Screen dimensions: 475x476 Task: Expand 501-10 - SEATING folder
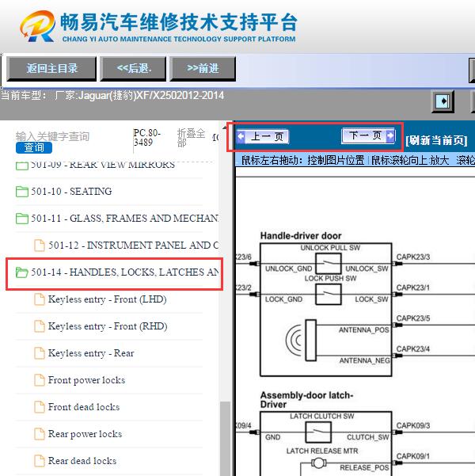tap(71, 191)
